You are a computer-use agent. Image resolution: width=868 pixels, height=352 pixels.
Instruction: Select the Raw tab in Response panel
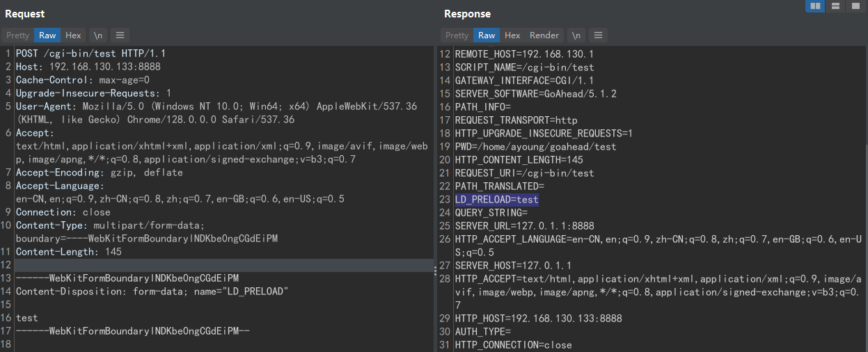(487, 35)
